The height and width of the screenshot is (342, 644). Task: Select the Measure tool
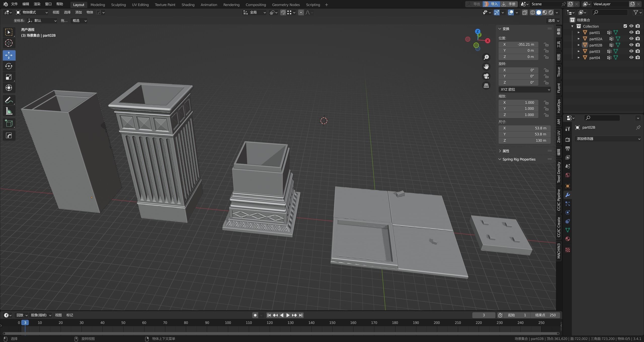tap(9, 111)
